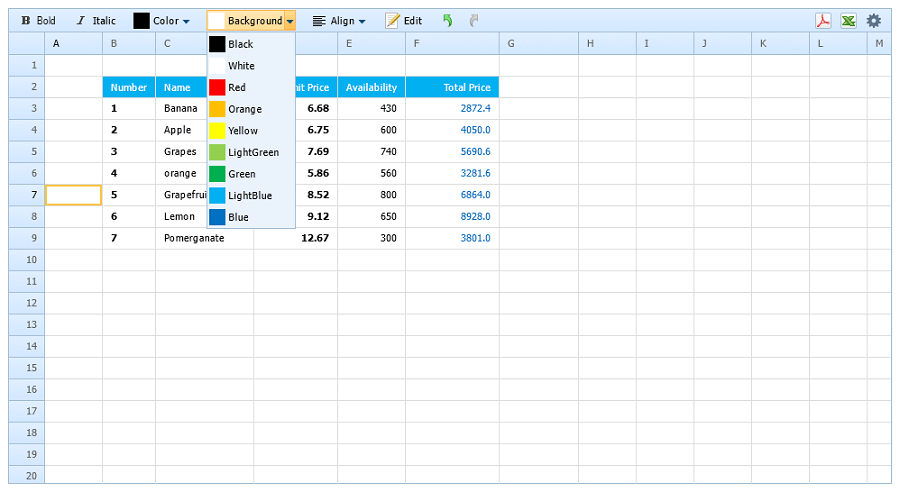Choose Black from the Background menu

(x=251, y=44)
